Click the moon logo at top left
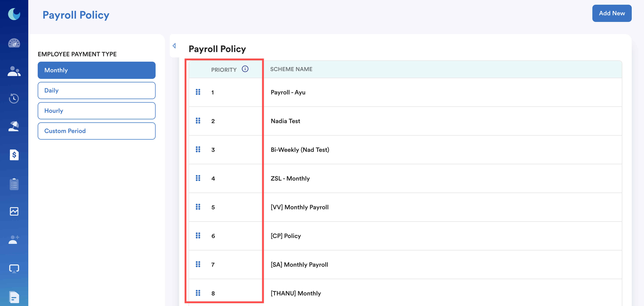The height and width of the screenshot is (306, 644). coord(14,14)
